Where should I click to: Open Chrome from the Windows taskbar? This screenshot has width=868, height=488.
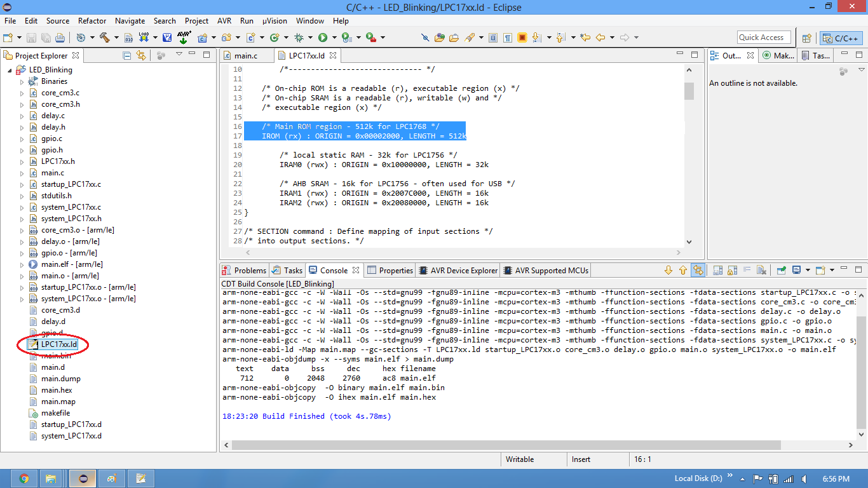[x=24, y=478]
